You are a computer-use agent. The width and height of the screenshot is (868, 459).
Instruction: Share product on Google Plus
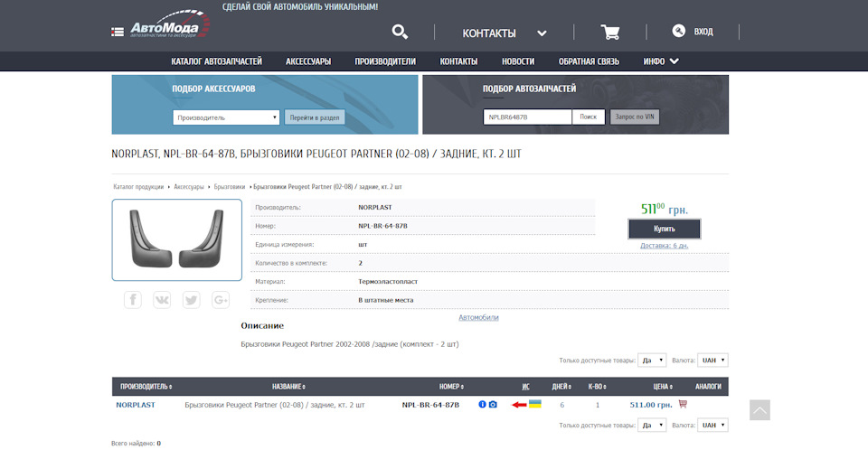221,300
